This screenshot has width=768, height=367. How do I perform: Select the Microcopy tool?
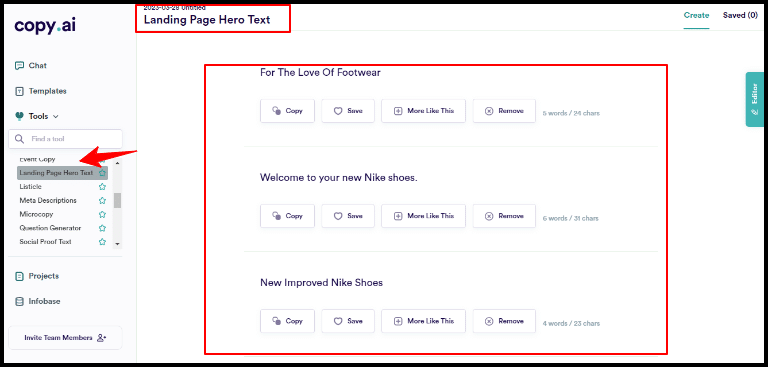36,214
